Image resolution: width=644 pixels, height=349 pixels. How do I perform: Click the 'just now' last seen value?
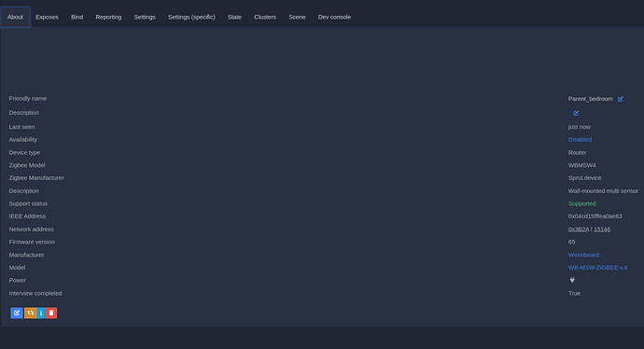pos(579,127)
